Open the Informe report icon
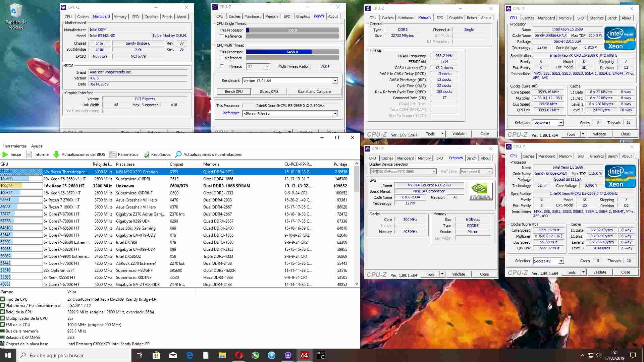Image resolution: width=644 pixels, height=362 pixels. pyautogui.click(x=29, y=155)
